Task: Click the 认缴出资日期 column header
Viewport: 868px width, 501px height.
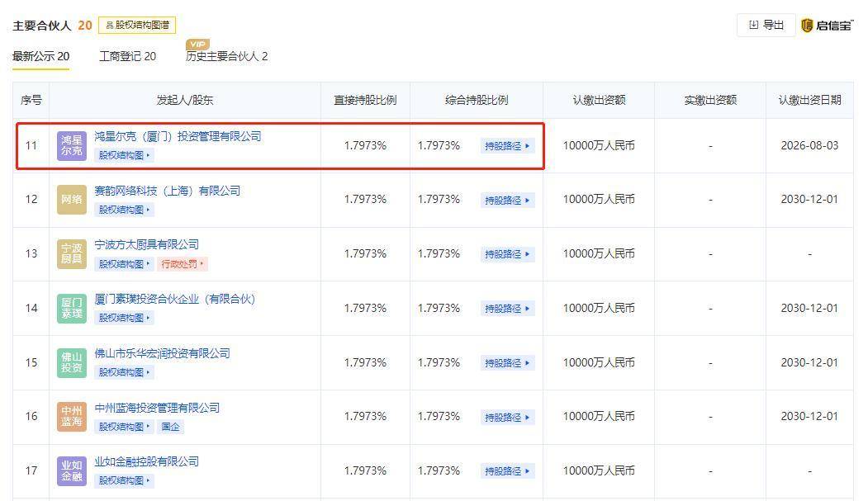Action: point(809,100)
